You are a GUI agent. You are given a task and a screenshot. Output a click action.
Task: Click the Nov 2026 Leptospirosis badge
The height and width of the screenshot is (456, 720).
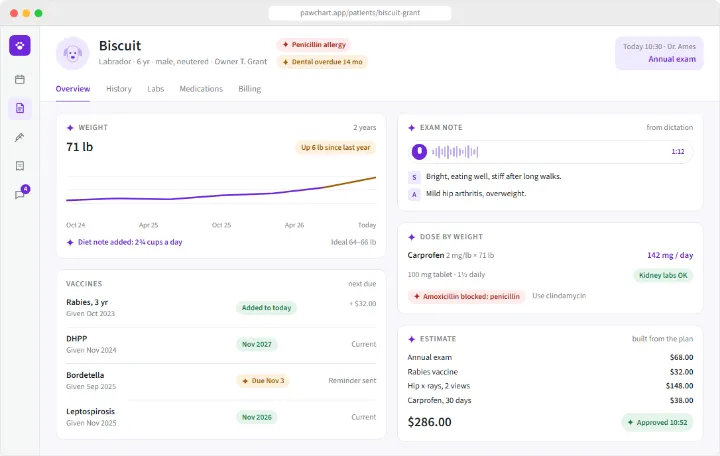[x=257, y=417]
